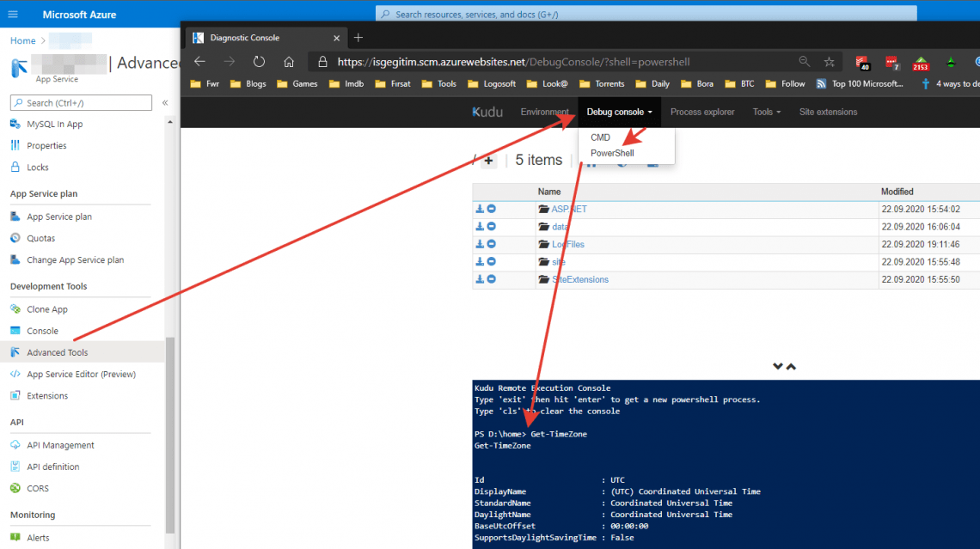The image size is (980, 549).
Task: Click the API Management icon in the sidebar
Action: [x=15, y=445]
